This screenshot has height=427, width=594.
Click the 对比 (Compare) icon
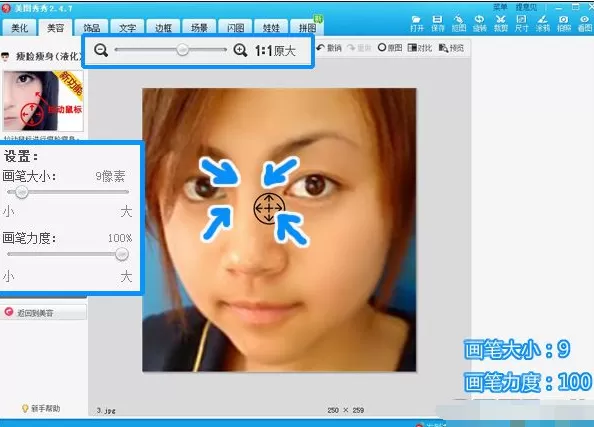pyautogui.click(x=420, y=48)
